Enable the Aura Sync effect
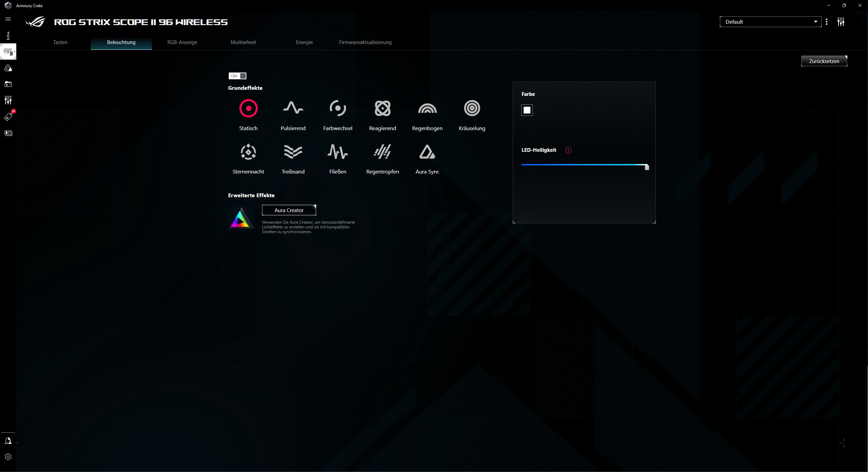The width and height of the screenshot is (868, 472). [427, 152]
